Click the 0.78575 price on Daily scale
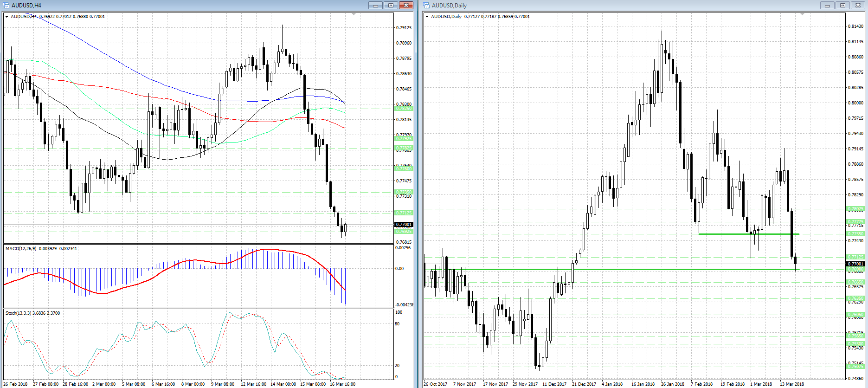This screenshot has height=388, width=868. 855,180
